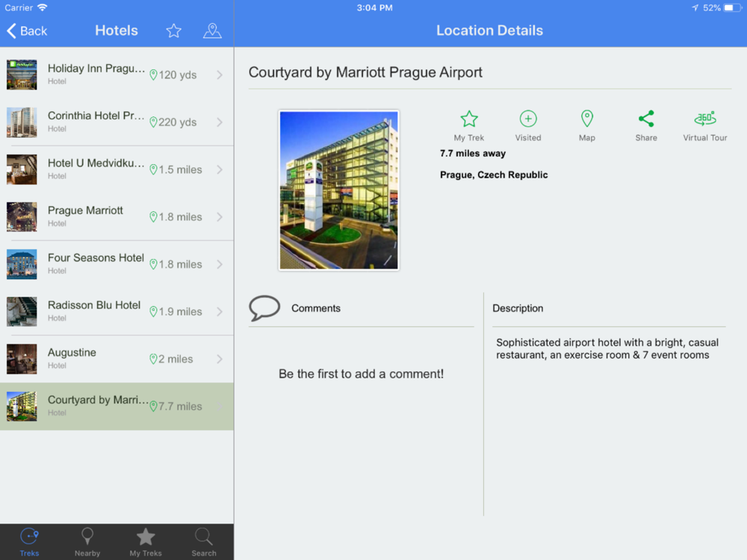Select the Four Seasons Hotel name

pyautogui.click(x=96, y=258)
